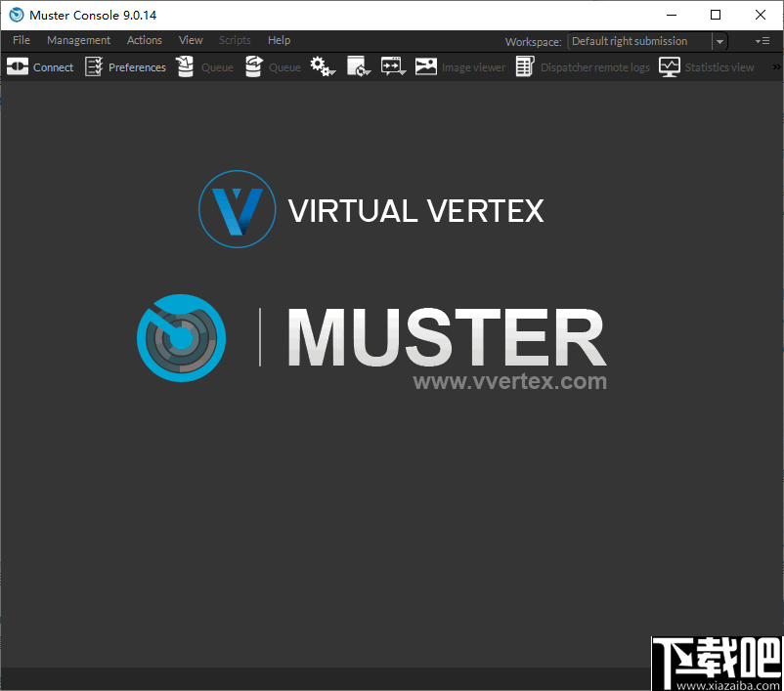Expand the toolbar overflow chevron
The image size is (784, 691).
tap(775, 66)
